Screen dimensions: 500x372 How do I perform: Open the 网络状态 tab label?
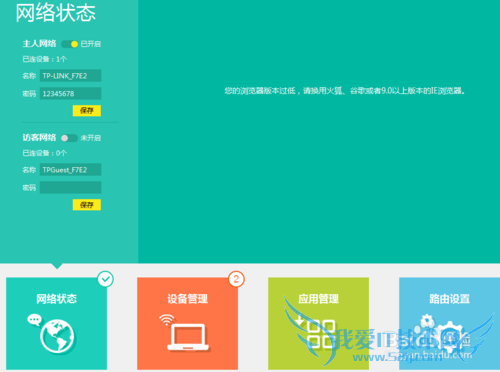pyautogui.click(x=57, y=299)
